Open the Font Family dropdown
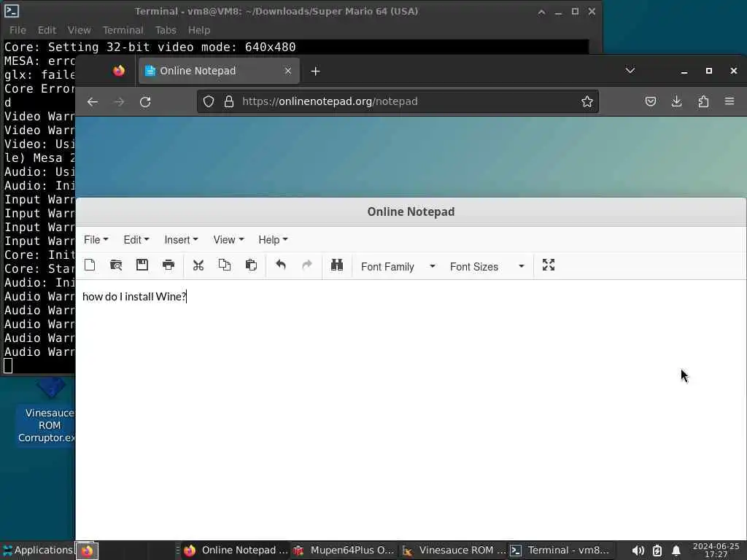This screenshot has width=747, height=560. coord(398,267)
